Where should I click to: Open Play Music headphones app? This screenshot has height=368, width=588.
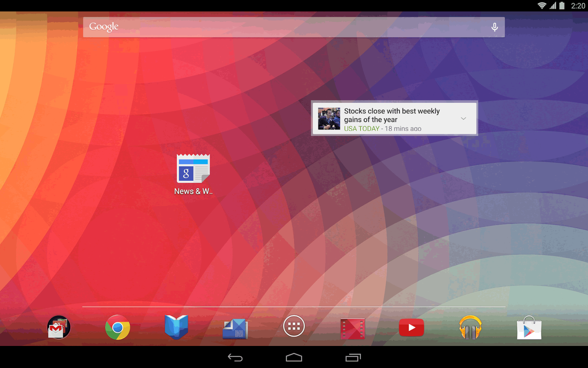[470, 328]
